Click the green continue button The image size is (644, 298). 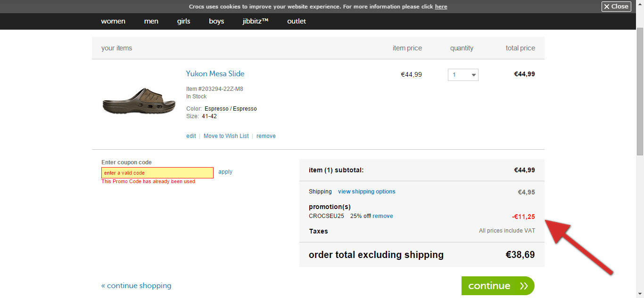click(498, 286)
